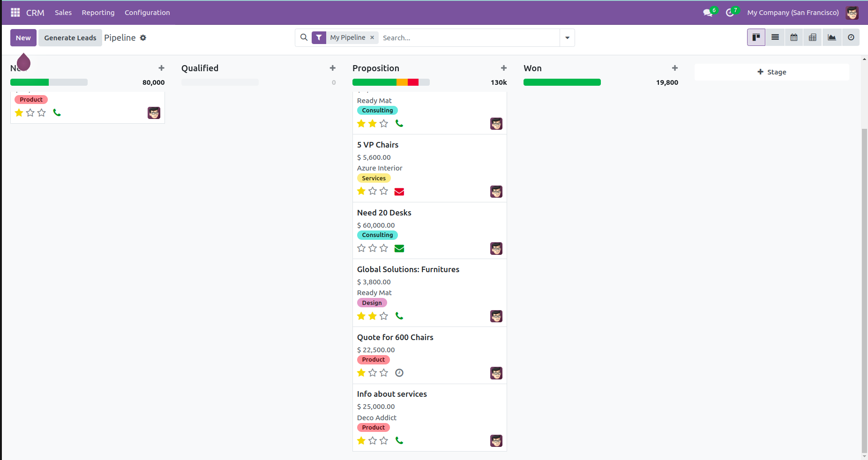Open the Sales menu
Image resolution: width=868 pixels, height=460 pixels.
[63, 13]
